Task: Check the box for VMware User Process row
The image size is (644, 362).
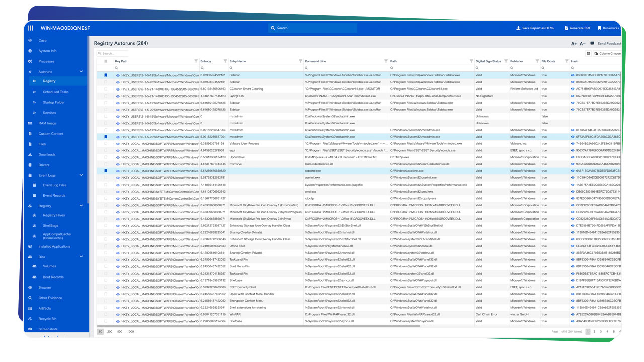Action: [x=106, y=143]
